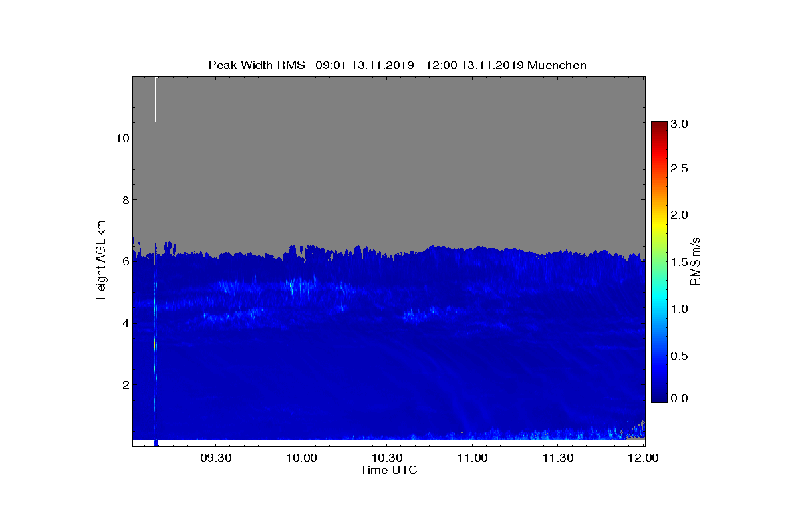The width and height of the screenshot is (798, 532).
Task: Click the white vertical line near plot top
Action: (155, 99)
